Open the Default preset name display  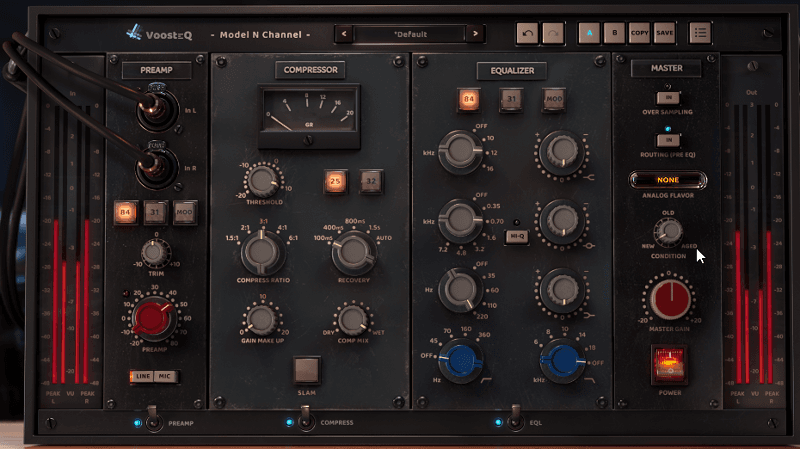[x=410, y=34]
